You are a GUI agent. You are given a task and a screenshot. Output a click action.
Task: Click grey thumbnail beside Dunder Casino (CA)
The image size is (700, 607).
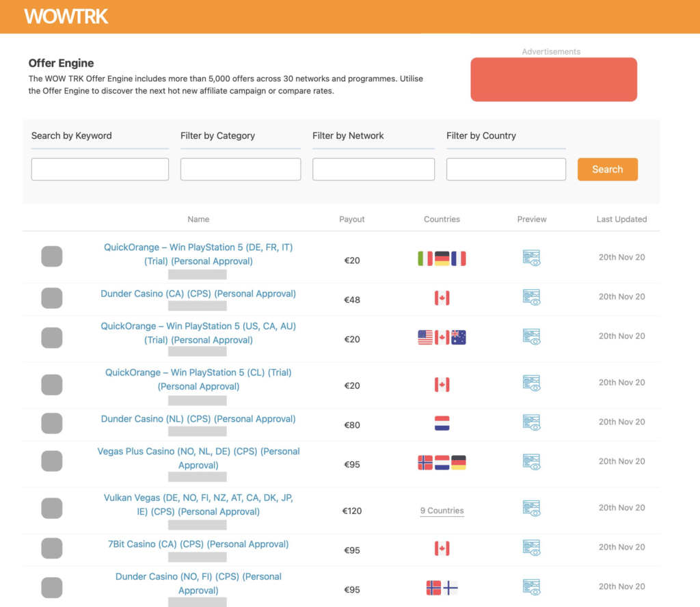[x=52, y=298]
